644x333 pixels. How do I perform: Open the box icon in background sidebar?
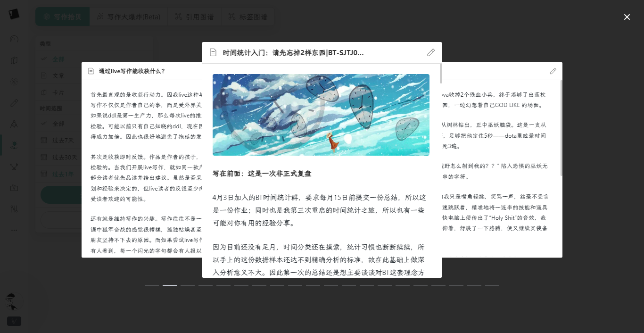pyautogui.click(x=14, y=187)
